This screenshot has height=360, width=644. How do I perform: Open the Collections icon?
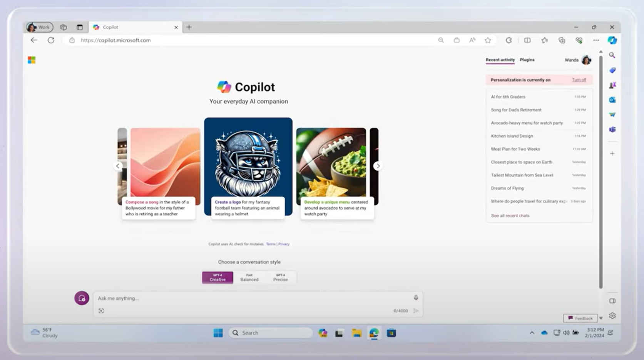(x=562, y=40)
